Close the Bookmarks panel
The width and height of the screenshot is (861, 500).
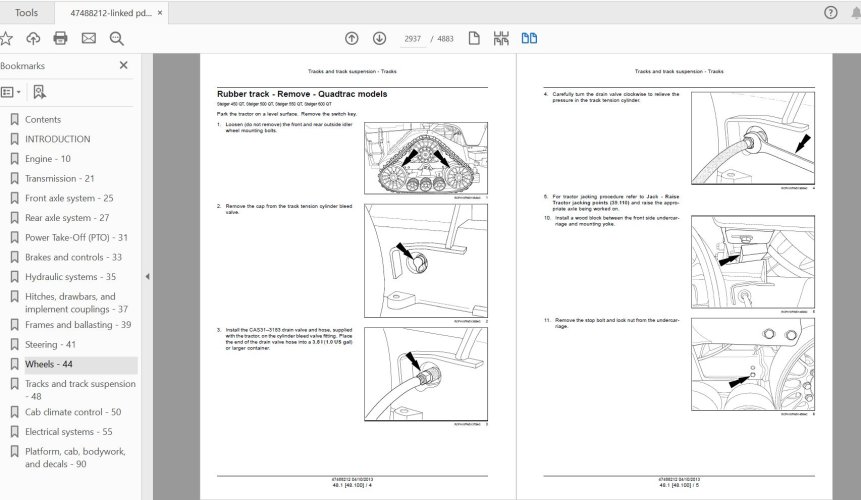click(x=124, y=65)
